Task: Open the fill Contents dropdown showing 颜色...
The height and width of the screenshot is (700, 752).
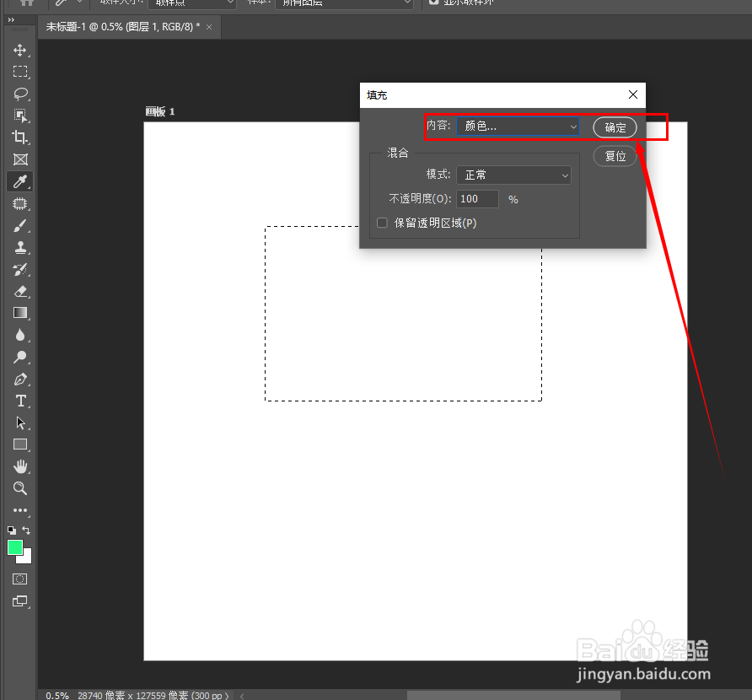Action: click(x=518, y=127)
